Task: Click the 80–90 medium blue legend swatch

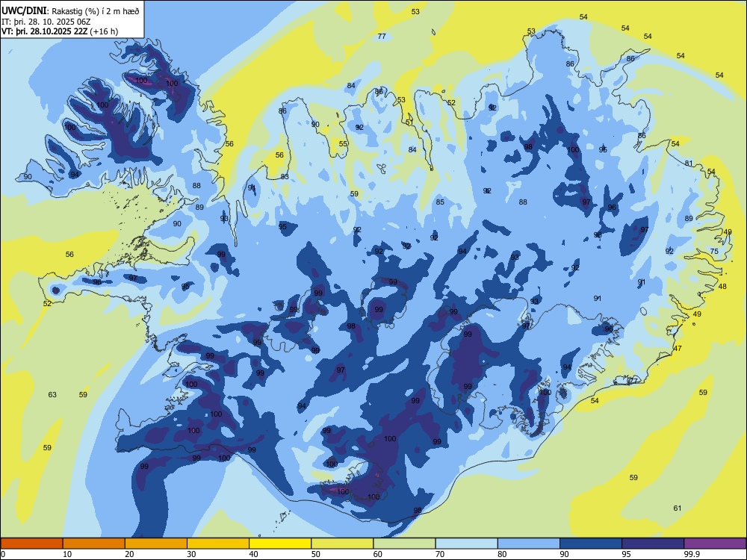Action: pos(529,544)
